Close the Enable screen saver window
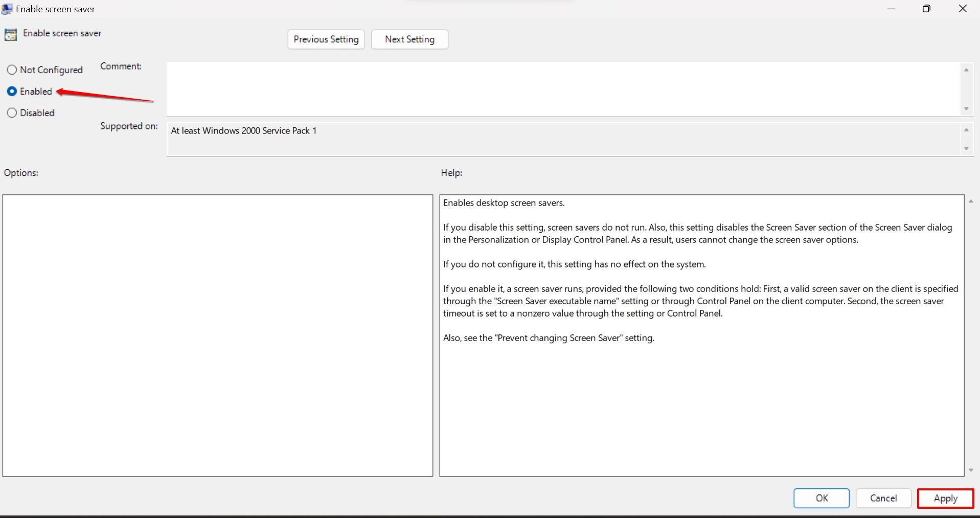 [x=963, y=9]
